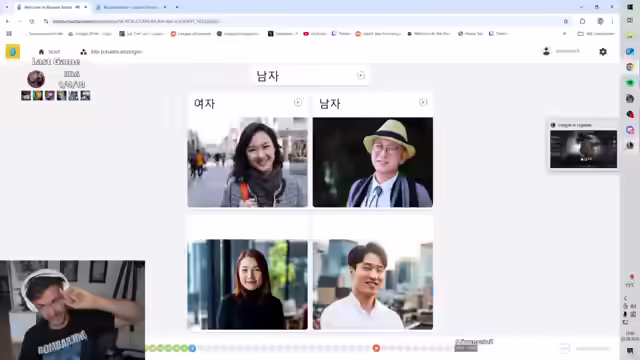This screenshot has width=640, height=360.
Task: Click the blue current-step progress marker
Action: coord(192,348)
